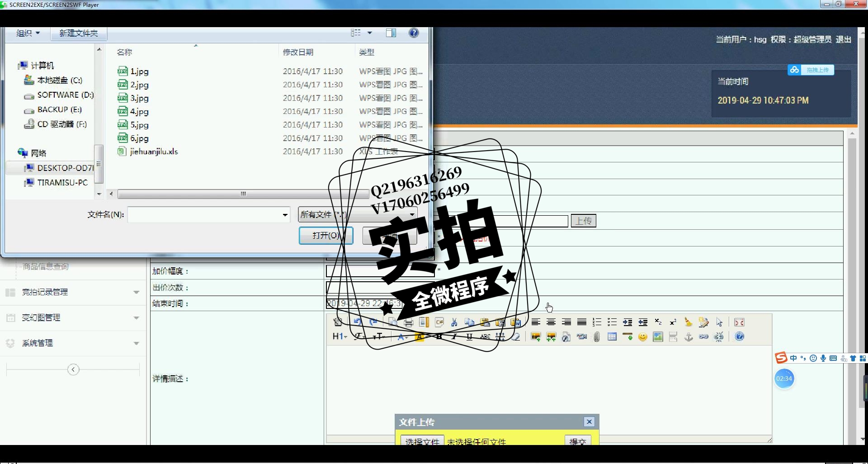The height and width of the screenshot is (464, 868).
Task: Insert Flash content in editor
Action: tap(566, 337)
